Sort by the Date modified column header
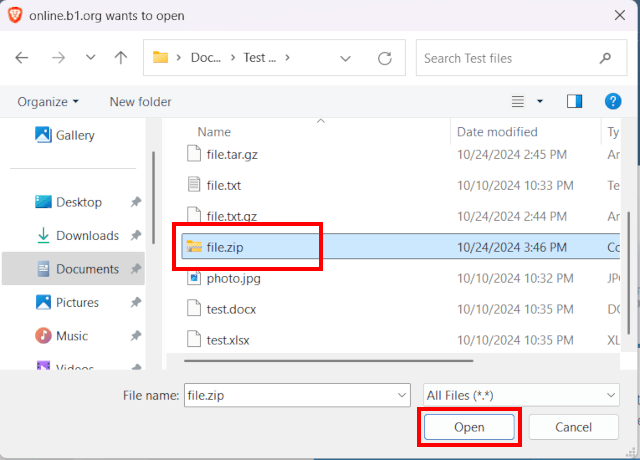 pyautogui.click(x=497, y=132)
